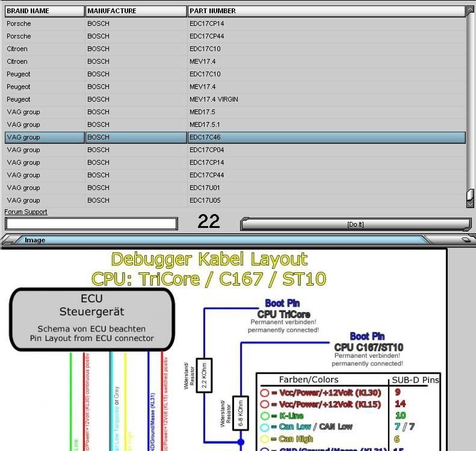
Task: Click Can Low legend entry
Action: 306,427
